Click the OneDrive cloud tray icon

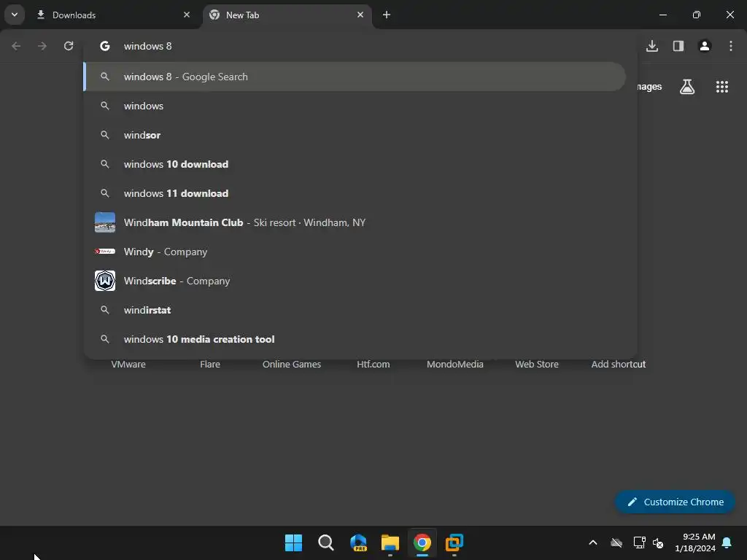[616, 542]
